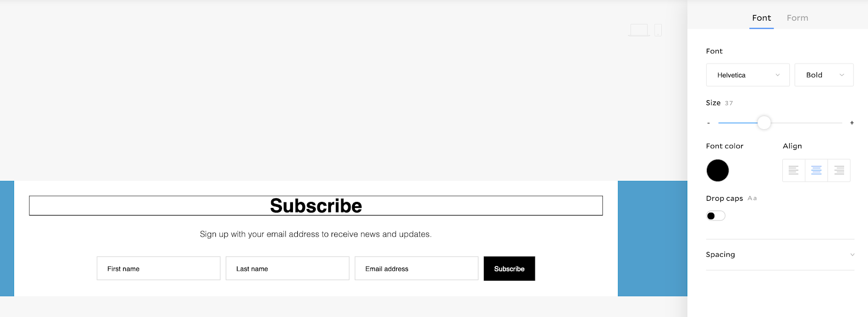Viewport: 868px width, 317px height.
Task: Select the Font tab
Action: (762, 18)
